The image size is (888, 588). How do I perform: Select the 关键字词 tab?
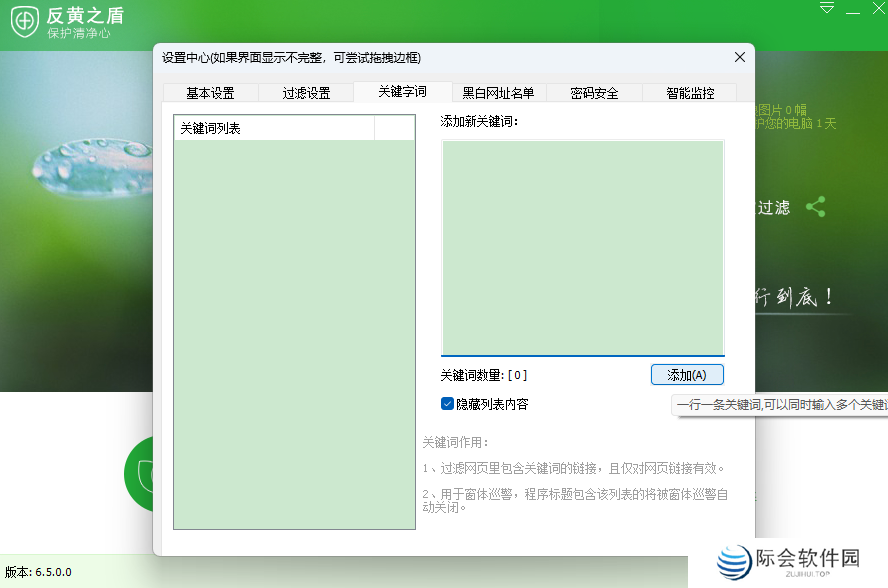point(402,92)
